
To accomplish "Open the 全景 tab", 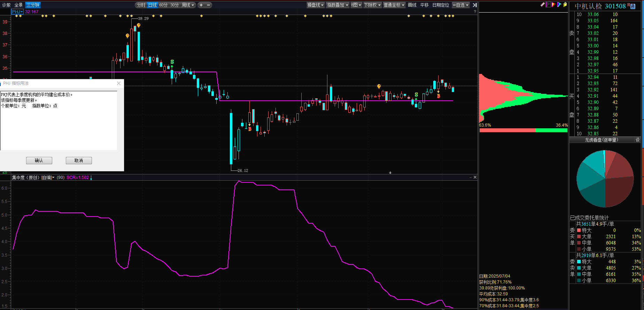I will click(18, 5).
